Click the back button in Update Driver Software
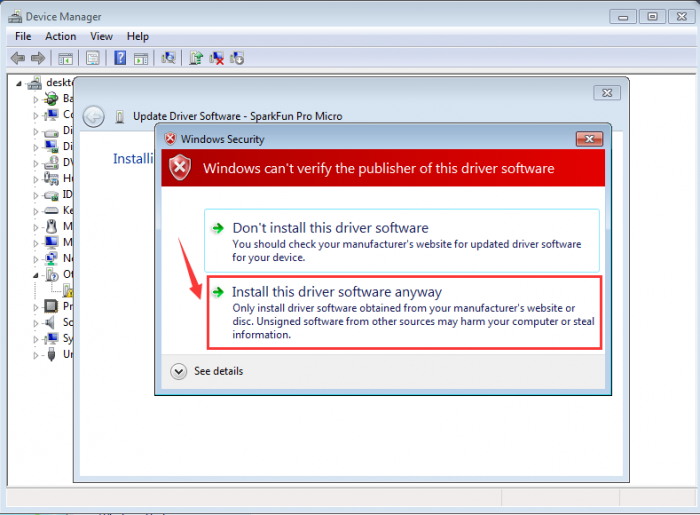 tap(94, 117)
